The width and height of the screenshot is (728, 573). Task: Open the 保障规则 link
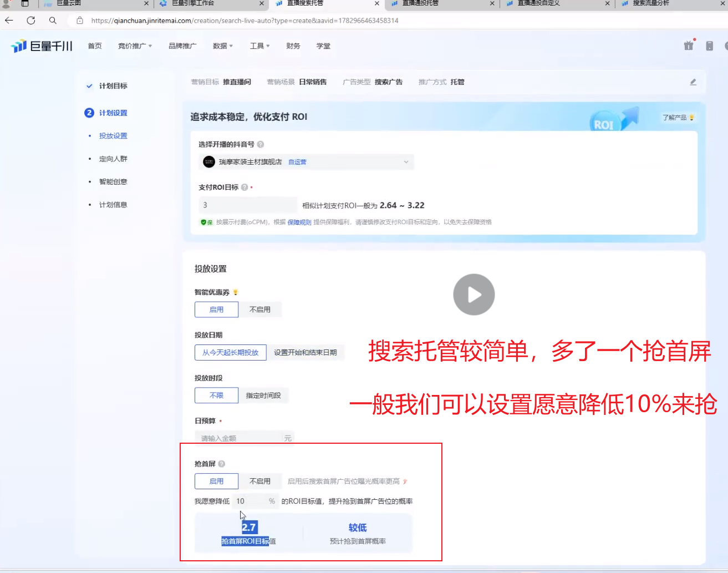299,222
